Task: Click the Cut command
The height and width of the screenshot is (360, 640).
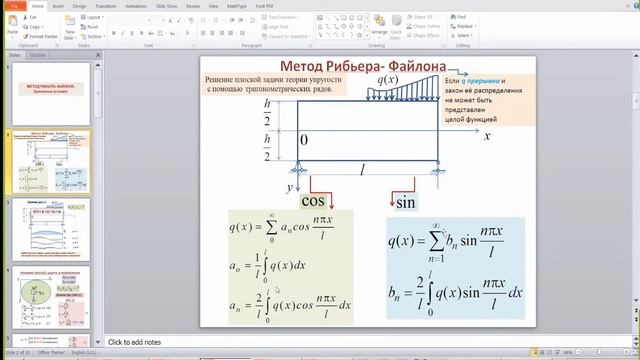Action: 30,17
